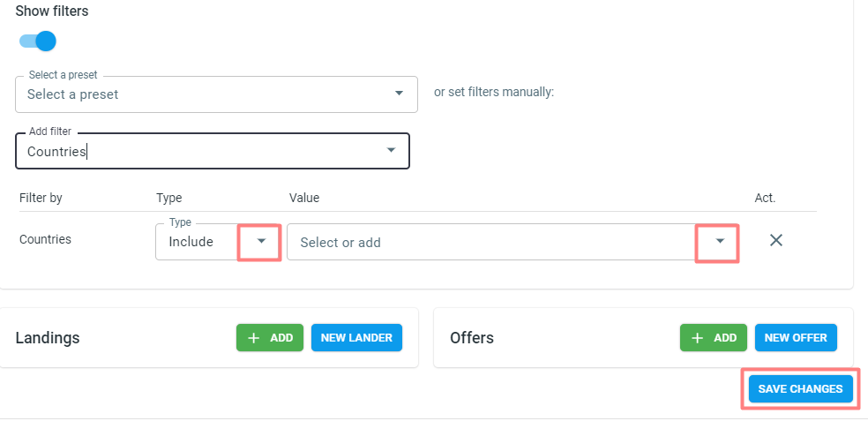Click into the Select or add value field
This screenshot has width=868, height=421.
click(x=513, y=242)
